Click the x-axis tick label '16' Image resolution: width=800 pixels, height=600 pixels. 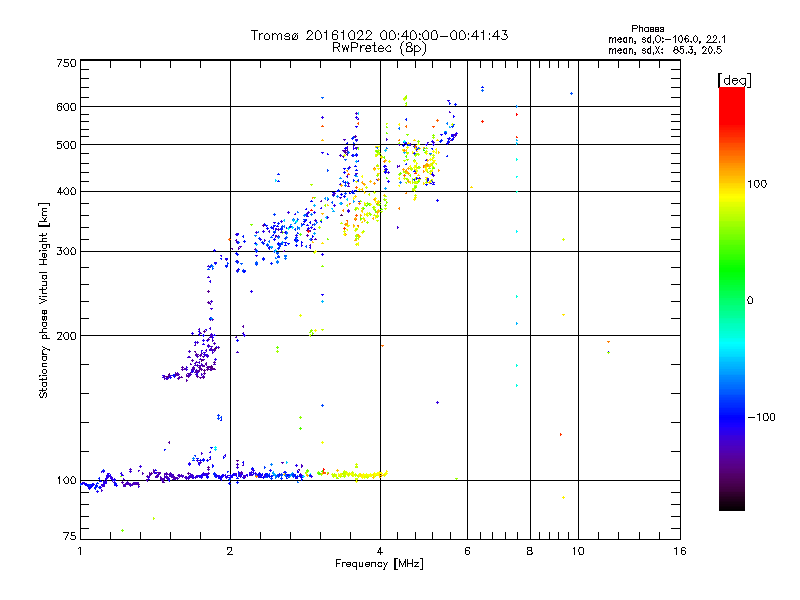(680, 551)
